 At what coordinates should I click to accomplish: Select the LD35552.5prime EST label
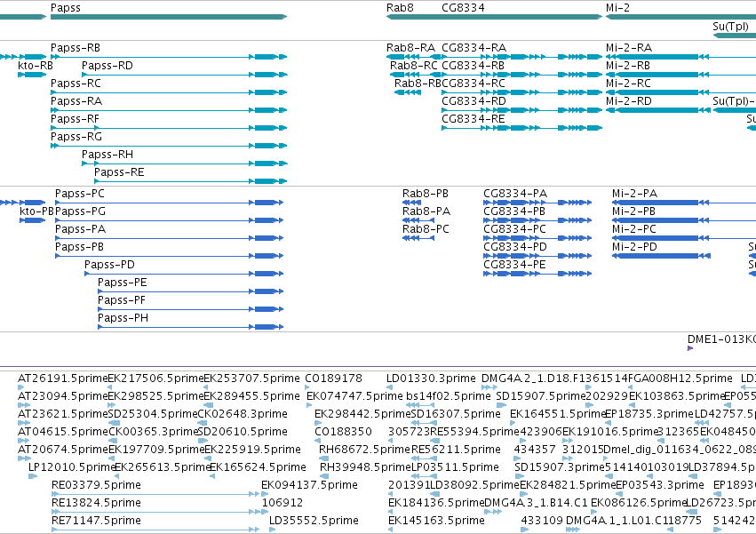314,521
